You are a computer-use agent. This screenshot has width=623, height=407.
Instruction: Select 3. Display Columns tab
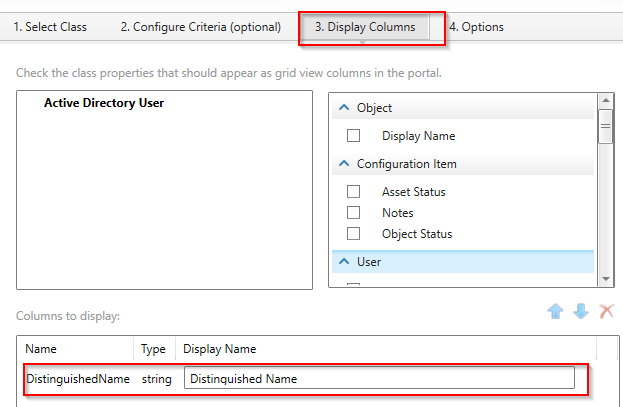tap(365, 27)
